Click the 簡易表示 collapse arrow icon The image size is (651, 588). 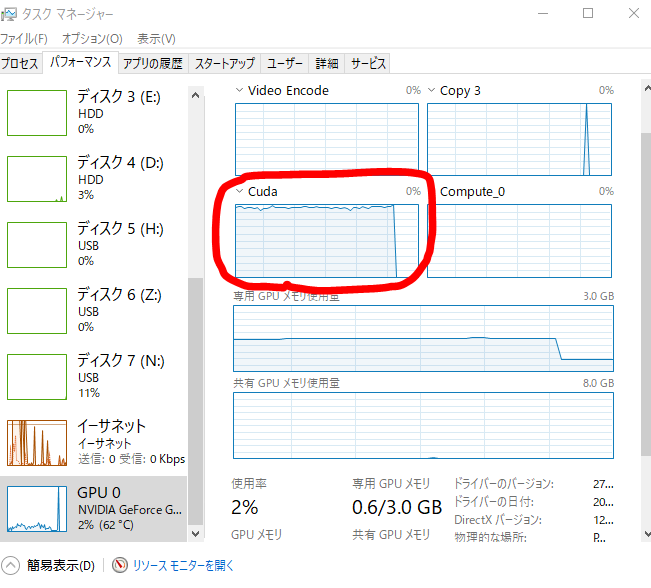(10, 566)
